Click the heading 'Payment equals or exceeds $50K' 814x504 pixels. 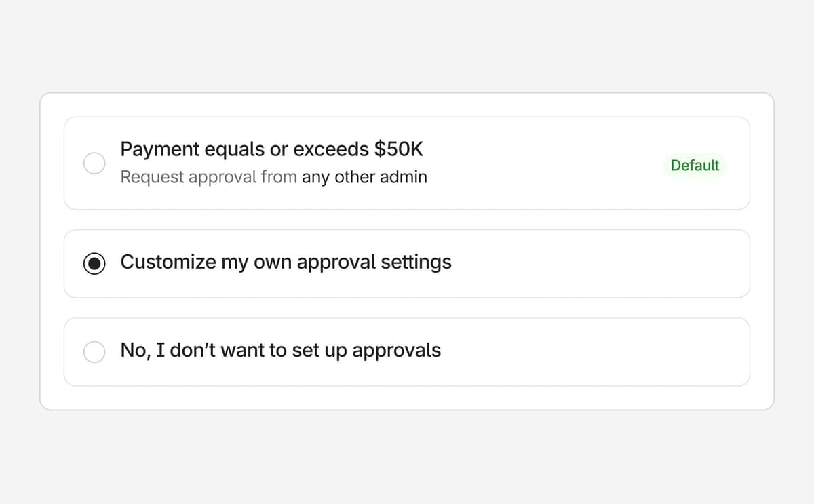click(x=272, y=149)
